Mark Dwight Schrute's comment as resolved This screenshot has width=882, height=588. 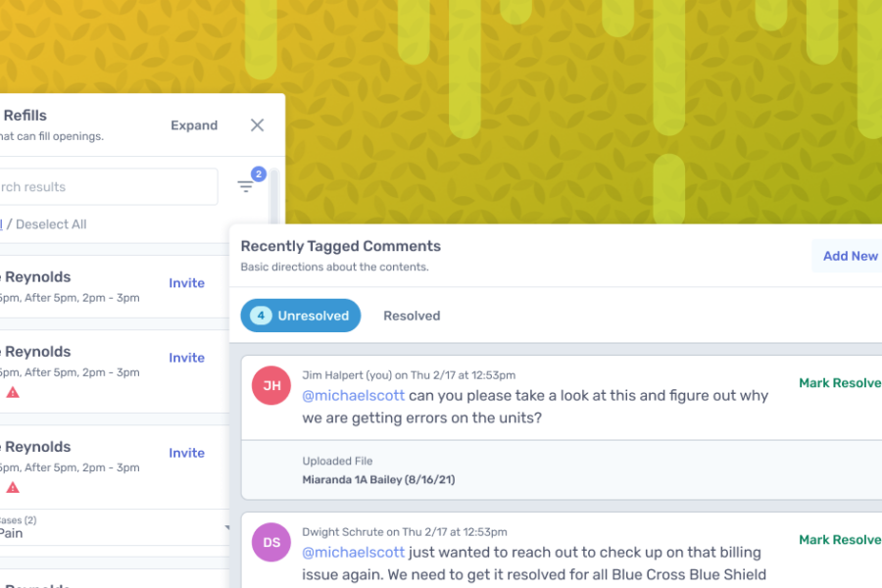coord(839,540)
